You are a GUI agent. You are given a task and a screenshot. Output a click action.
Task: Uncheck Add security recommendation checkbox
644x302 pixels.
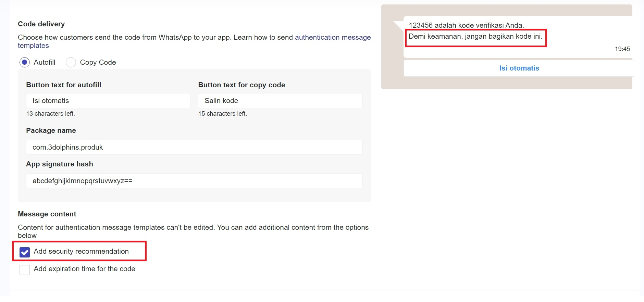point(25,252)
